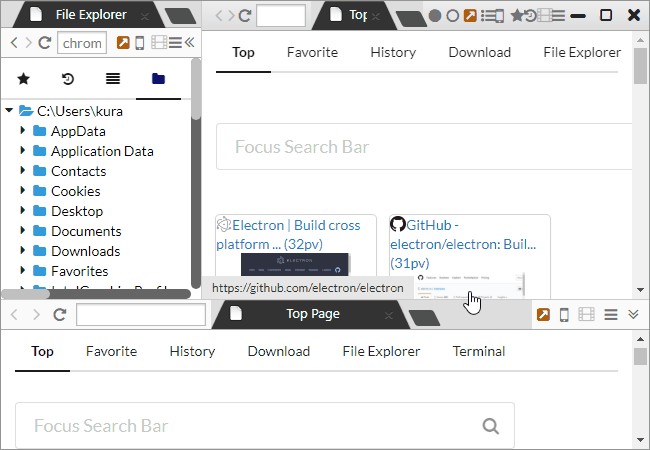This screenshot has width=650, height=450.
Task: Expand the Contacts folder arrow
Action: click(x=23, y=170)
